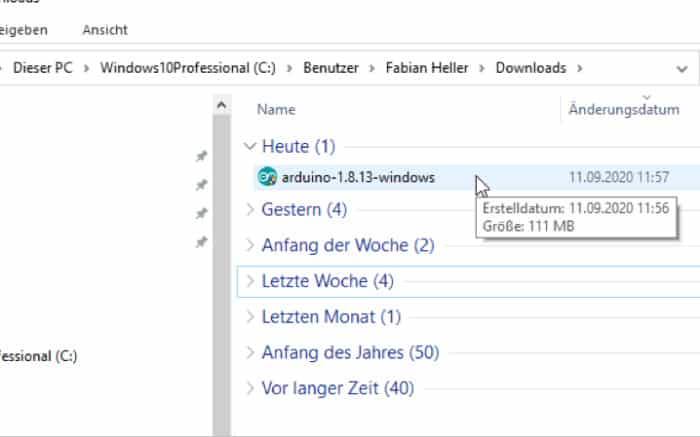Open the address bar history dropdown
The width and height of the screenshot is (700, 437).
681,69
